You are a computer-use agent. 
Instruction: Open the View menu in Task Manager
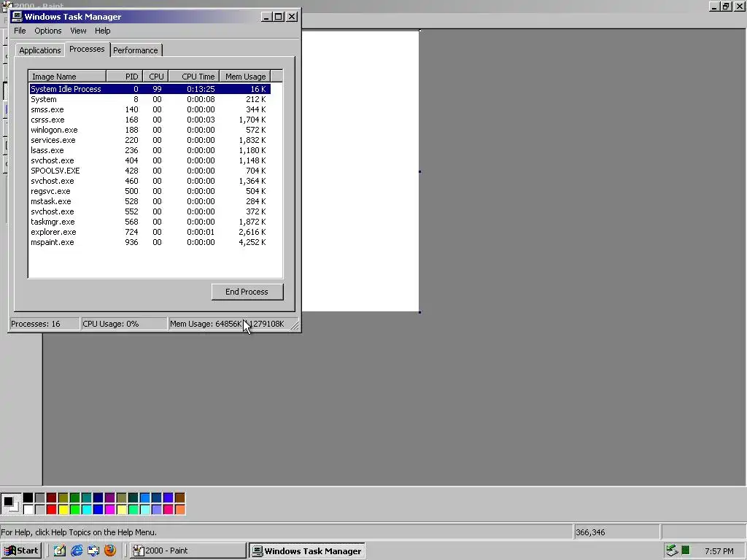pyautogui.click(x=78, y=31)
